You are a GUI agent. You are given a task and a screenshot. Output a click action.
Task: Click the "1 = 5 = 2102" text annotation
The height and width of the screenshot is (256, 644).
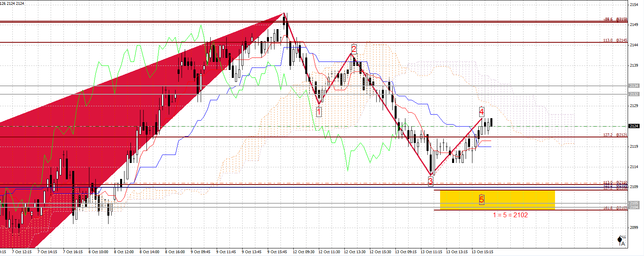[510, 215]
